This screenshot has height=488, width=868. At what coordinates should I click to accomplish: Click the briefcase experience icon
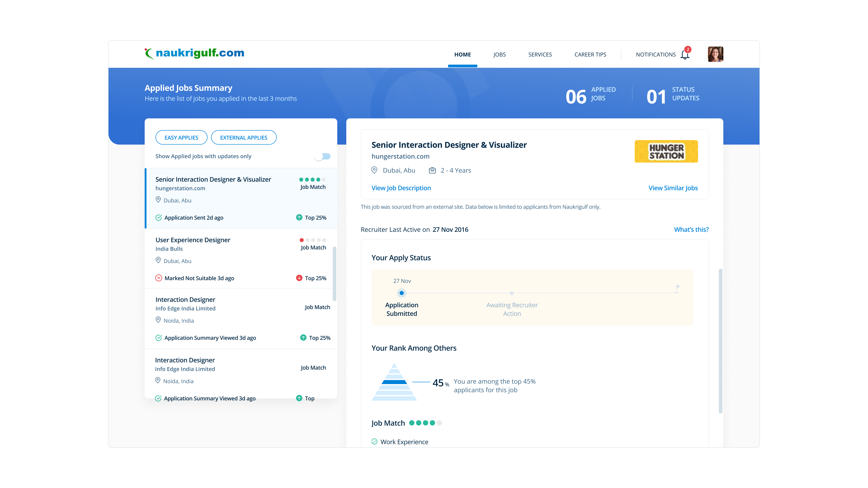(x=432, y=170)
